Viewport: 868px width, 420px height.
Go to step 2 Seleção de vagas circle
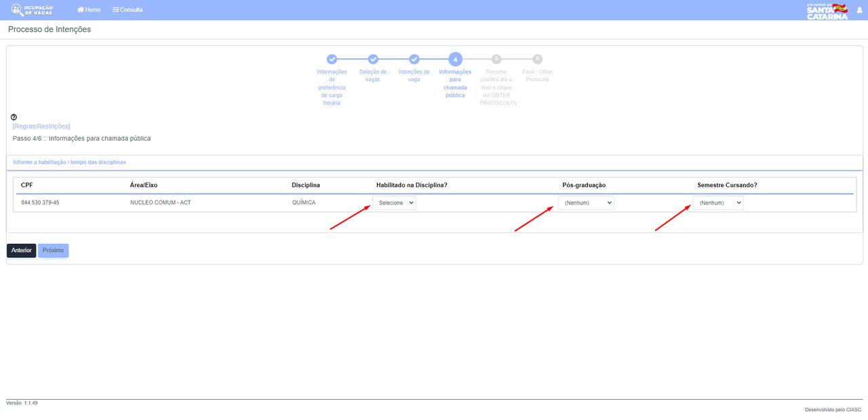pos(373,59)
